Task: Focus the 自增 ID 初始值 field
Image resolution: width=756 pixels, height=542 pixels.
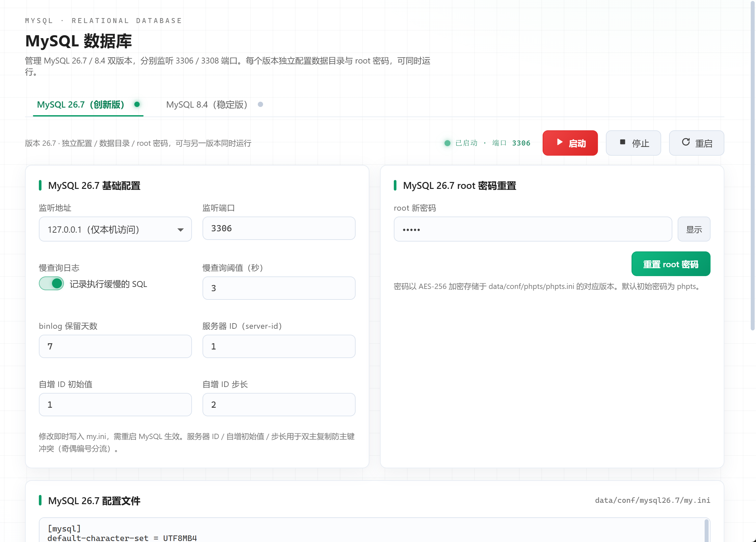Action: [115, 405]
